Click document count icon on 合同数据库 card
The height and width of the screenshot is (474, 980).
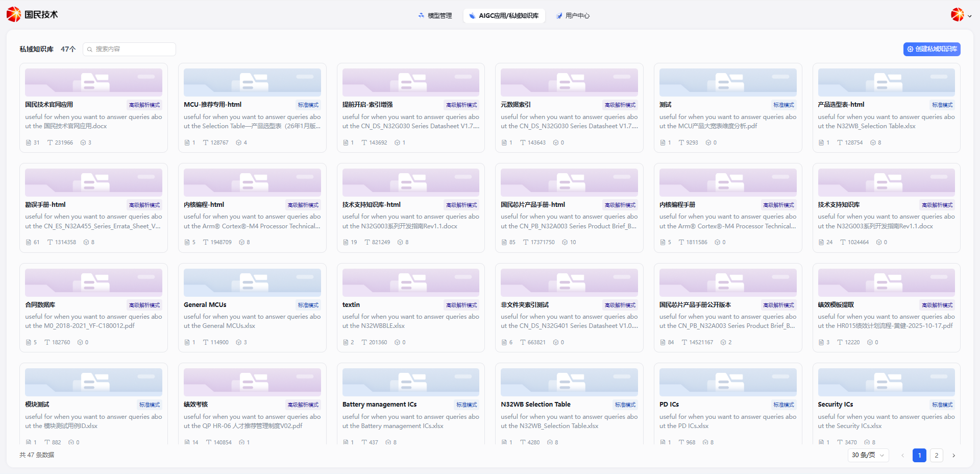(x=29, y=342)
